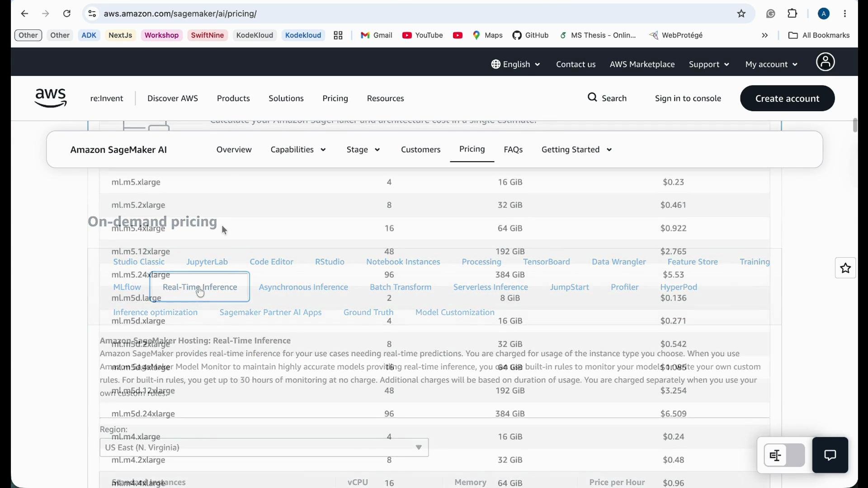This screenshot has width=868, height=488.
Task: Open the MS Thesis bookmark
Action: 598,36
